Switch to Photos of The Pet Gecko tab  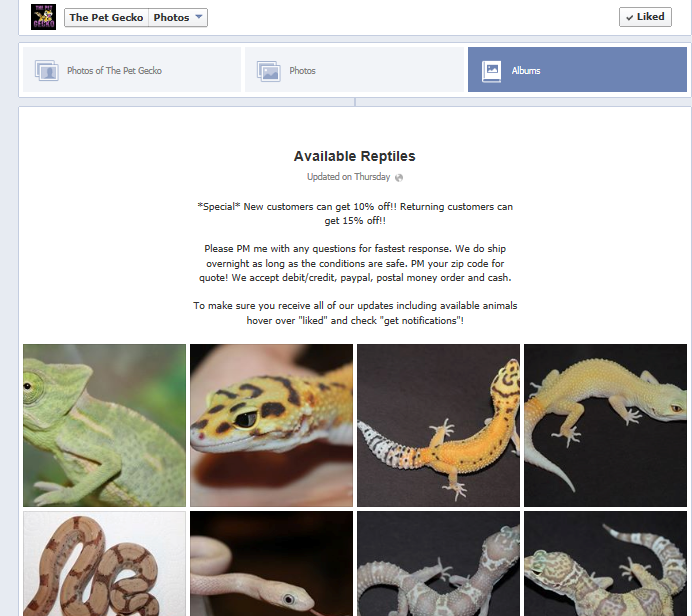[x=132, y=70]
